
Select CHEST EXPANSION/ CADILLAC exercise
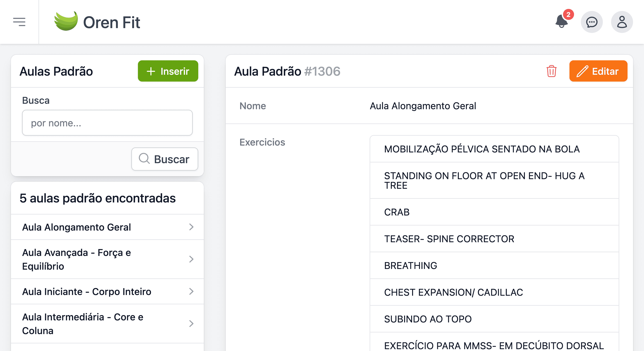point(494,292)
